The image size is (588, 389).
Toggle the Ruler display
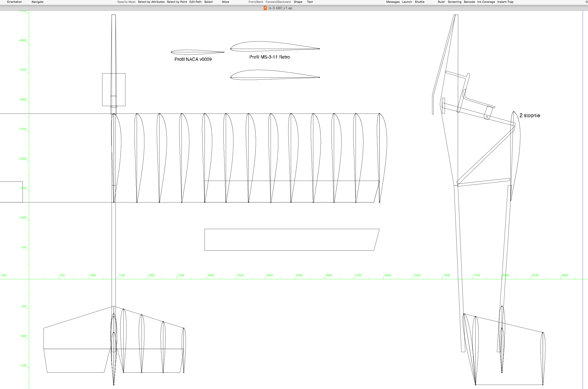(441, 2)
